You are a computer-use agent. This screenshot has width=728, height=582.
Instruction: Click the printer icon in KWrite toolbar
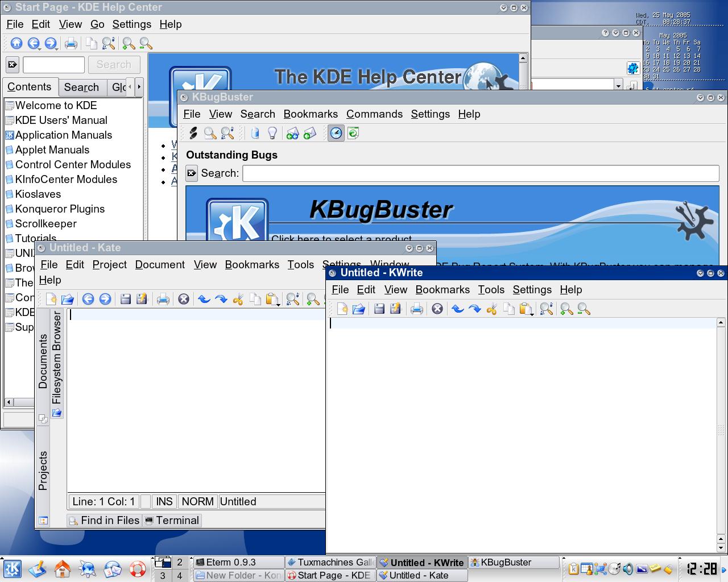(417, 309)
